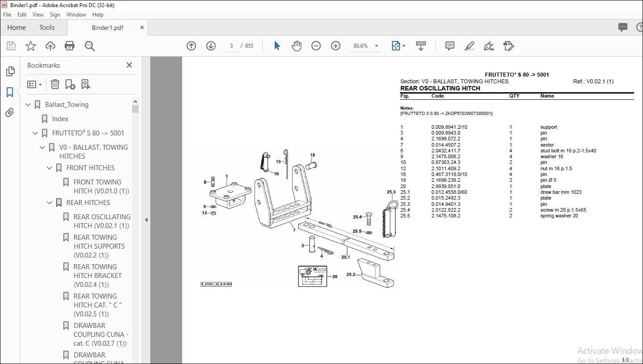Click the bookmarks panel scrollbar thumb
This screenshot has height=364, width=643.
[x=136, y=109]
